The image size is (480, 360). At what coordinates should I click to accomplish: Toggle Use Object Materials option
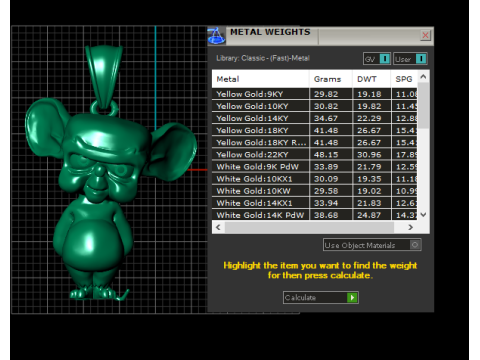tap(372, 245)
